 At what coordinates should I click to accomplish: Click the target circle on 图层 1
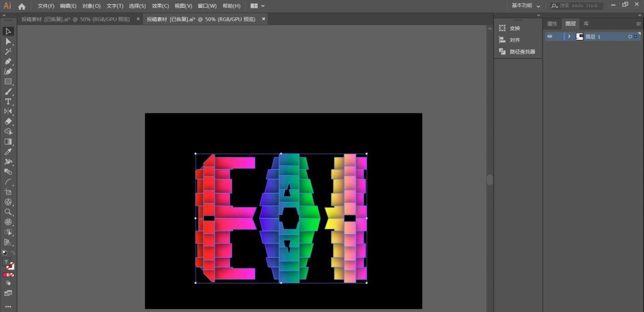click(x=630, y=36)
